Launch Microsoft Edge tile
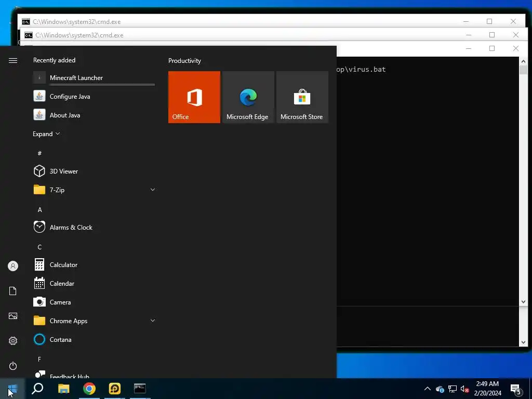Image resolution: width=532 pixels, height=399 pixels. [x=248, y=97]
